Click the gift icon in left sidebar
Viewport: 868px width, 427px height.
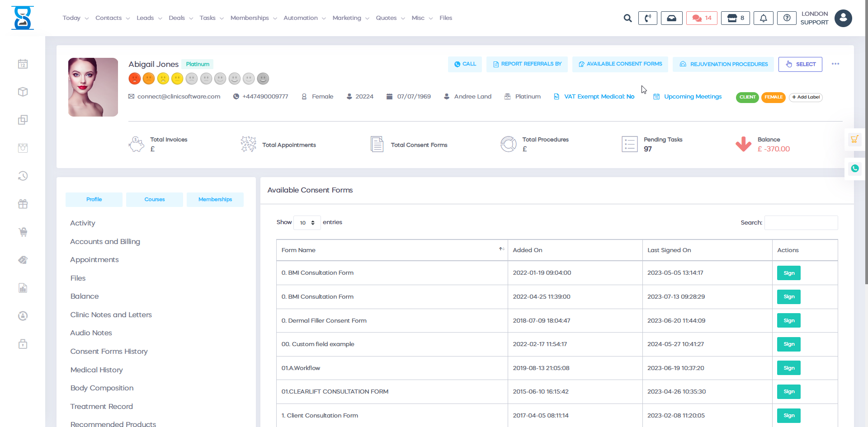point(23,204)
